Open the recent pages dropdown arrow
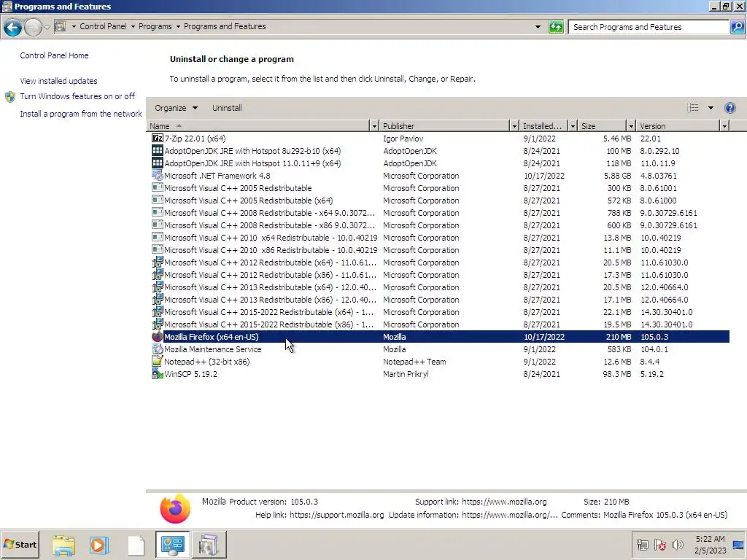The image size is (747, 560). click(47, 28)
